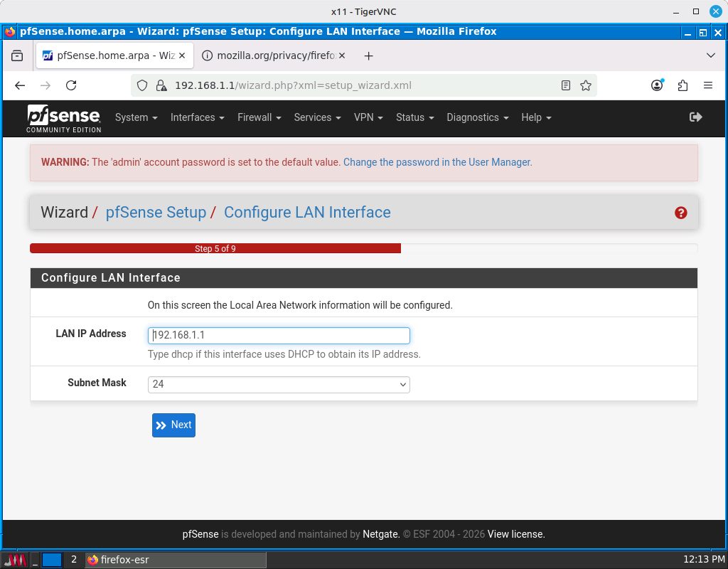Open the Subnet Mask dropdown
This screenshot has height=569, width=728.
tap(279, 384)
